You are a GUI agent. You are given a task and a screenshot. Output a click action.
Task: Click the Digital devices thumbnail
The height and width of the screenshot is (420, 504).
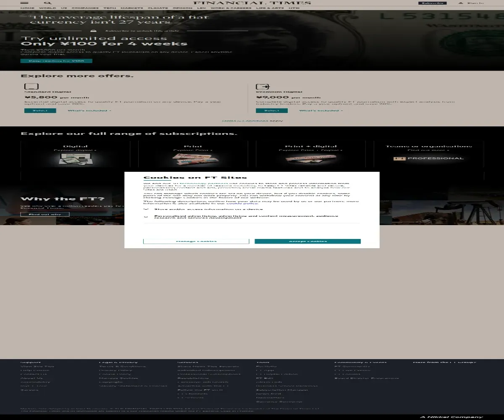point(75,159)
